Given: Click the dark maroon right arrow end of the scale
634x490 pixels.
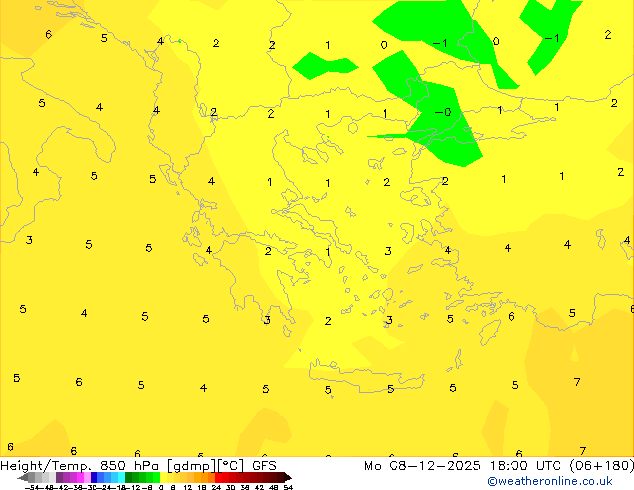Looking at the screenshot, I should pyautogui.click(x=288, y=477).
